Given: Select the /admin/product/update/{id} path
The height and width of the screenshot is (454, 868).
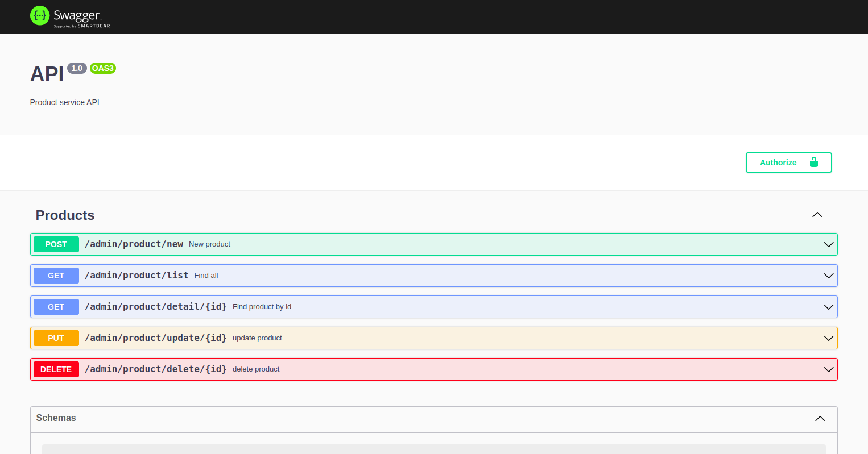Looking at the screenshot, I should (x=155, y=338).
